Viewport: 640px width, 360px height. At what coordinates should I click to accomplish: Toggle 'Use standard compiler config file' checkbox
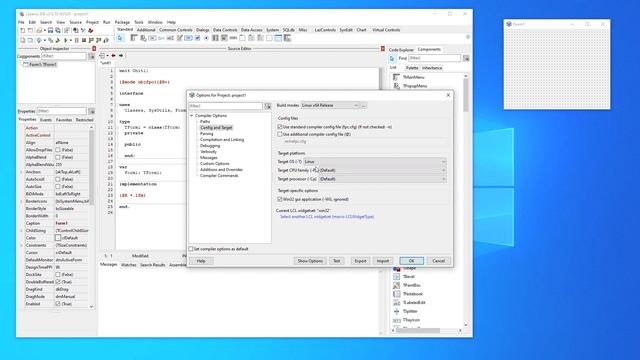[x=280, y=127]
